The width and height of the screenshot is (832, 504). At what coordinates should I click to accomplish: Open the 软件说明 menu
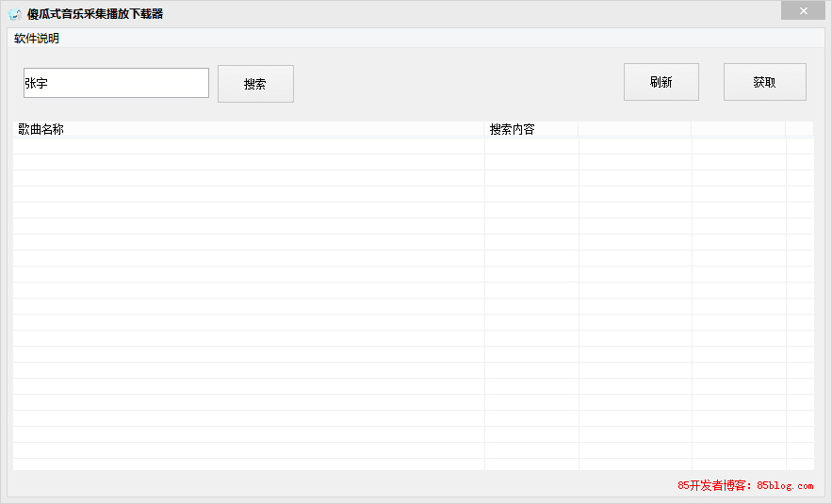tap(37, 39)
